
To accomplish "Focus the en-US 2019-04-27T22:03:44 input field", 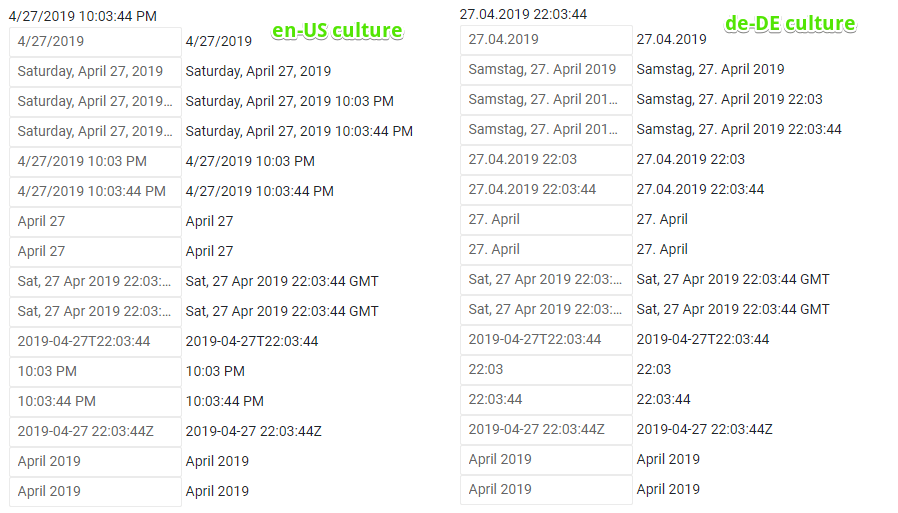I will 95,342.
